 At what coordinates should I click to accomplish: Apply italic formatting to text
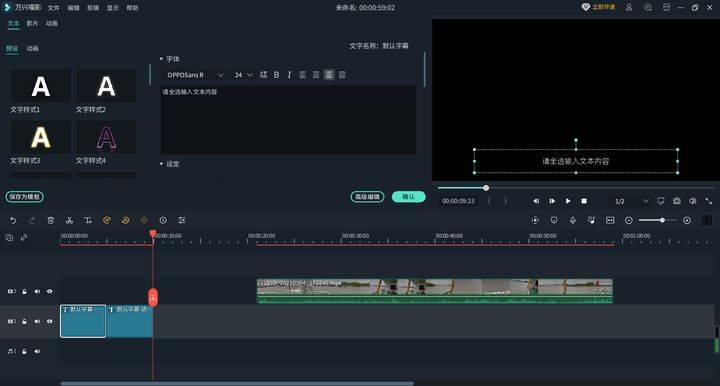tap(289, 75)
